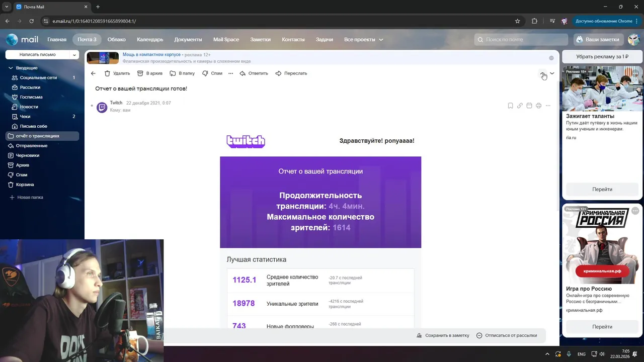Open the Отправленные folder
Image resolution: width=644 pixels, height=362 pixels.
click(42, 146)
